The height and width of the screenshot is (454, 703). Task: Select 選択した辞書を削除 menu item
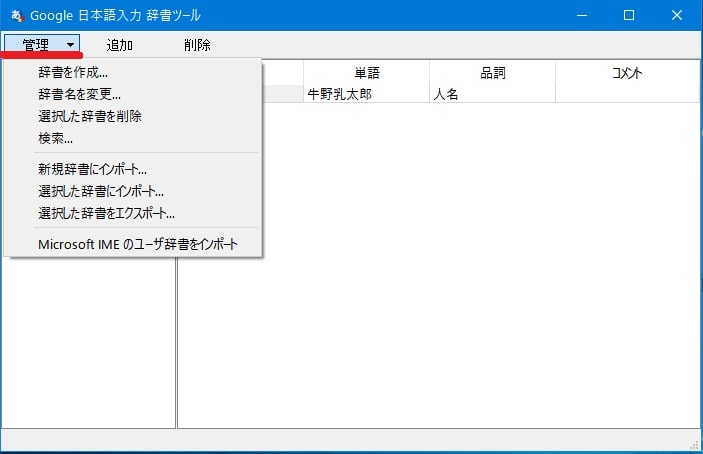point(133,116)
